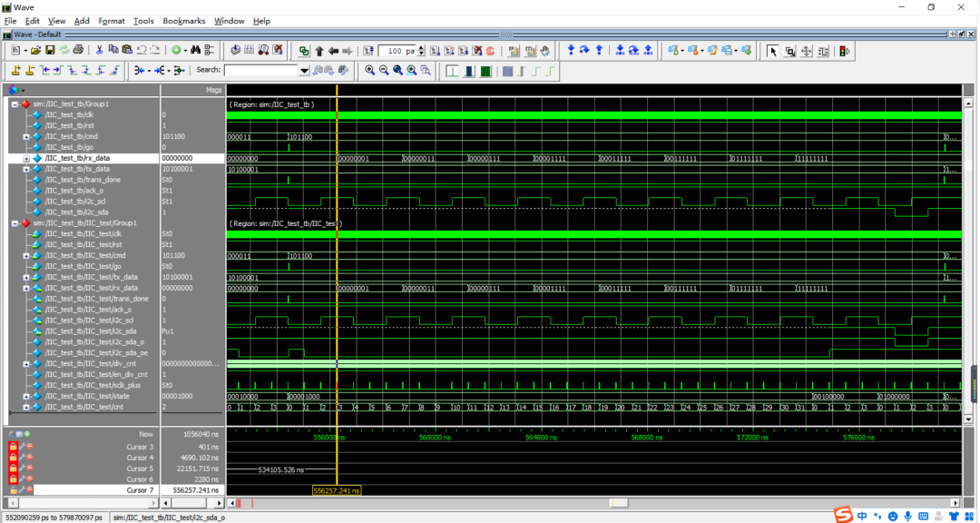Toggle the lock on Cursor 5
This screenshot has height=523, width=980.
pos(13,469)
